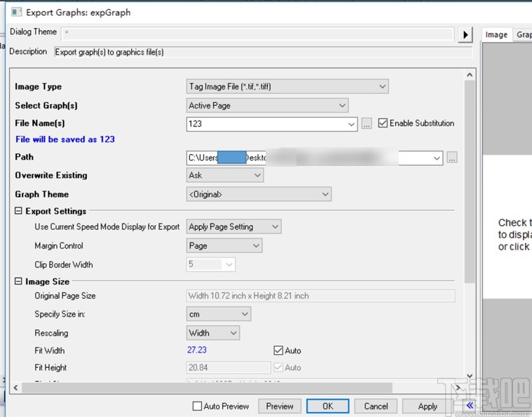This screenshot has width=532, height=417.
Task: Click the disabled Fit Height Auto checkbox
Action: click(x=278, y=367)
